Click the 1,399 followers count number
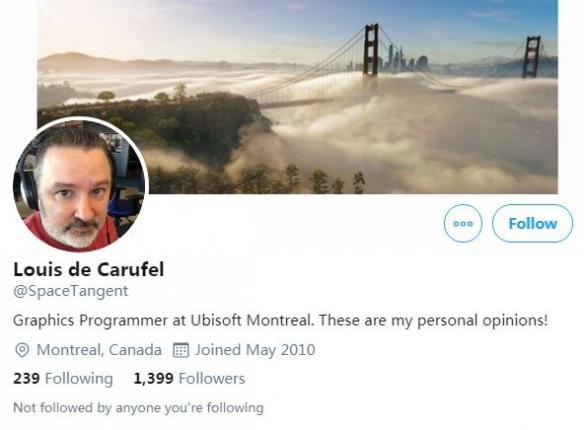The image size is (584, 430). pyautogui.click(x=153, y=379)
